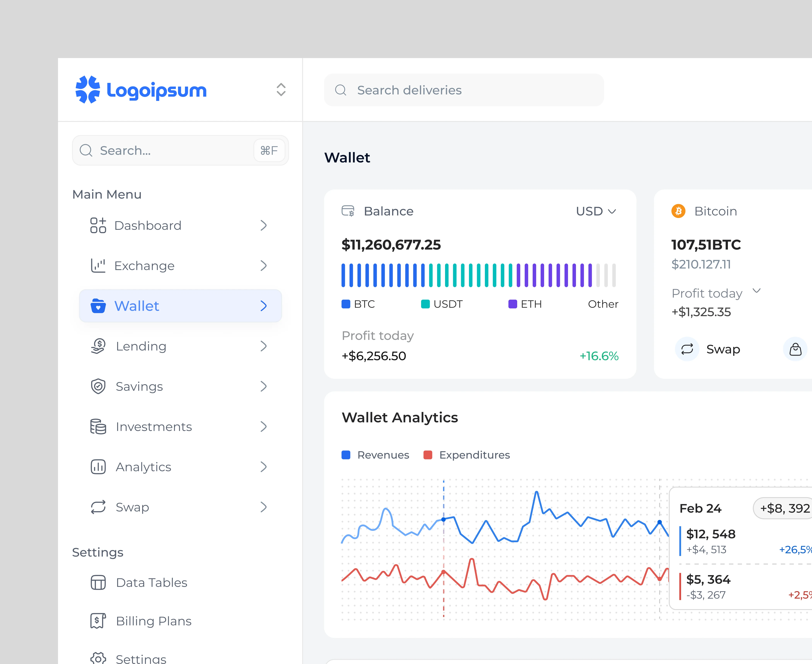Click the Analytics bar chart icon
812x664 pixels.
click(x=98, y=467)
